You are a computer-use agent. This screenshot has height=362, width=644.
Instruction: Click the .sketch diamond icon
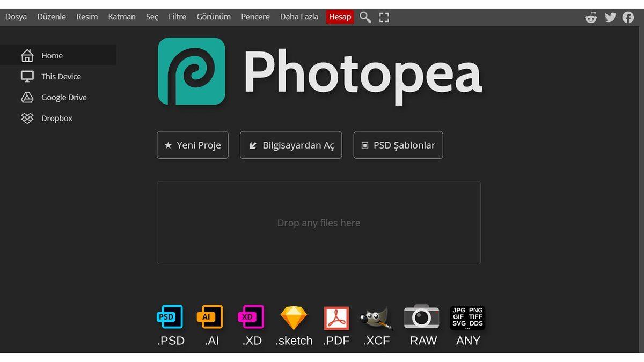click(x=294, y=318)
